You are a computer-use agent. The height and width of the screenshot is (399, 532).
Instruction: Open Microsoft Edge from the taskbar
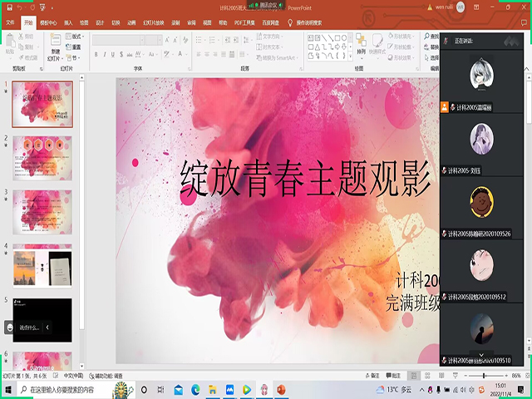(x=197, y=389)
